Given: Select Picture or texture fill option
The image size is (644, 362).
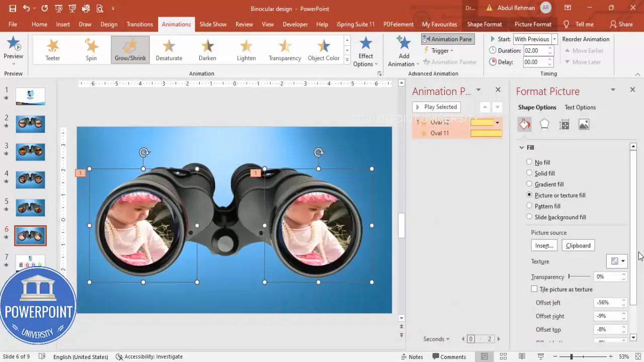Looking at the screenshot, I should (x=529, y=195).
